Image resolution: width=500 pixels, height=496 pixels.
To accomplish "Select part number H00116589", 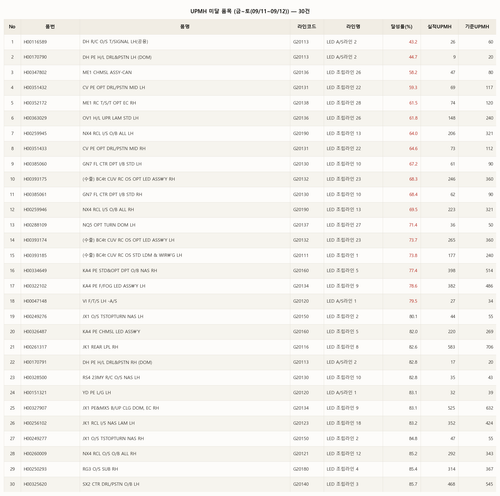I will [x=35, y=42].
